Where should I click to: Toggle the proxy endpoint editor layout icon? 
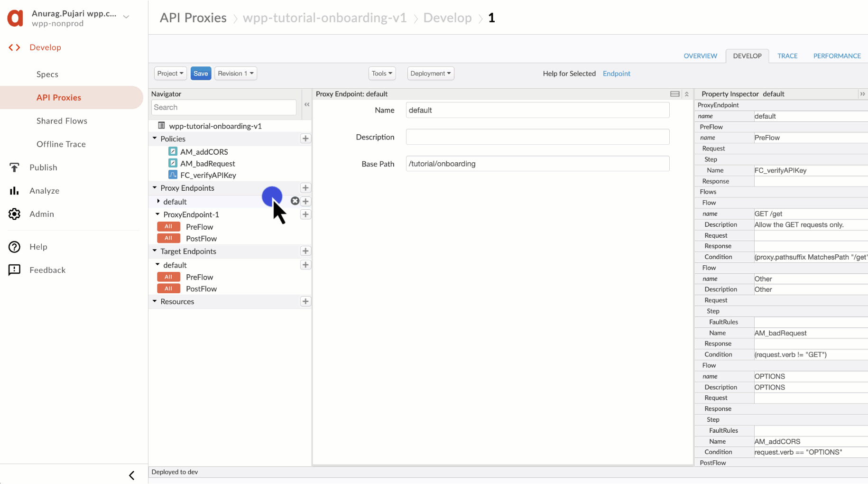click(674, 94)
